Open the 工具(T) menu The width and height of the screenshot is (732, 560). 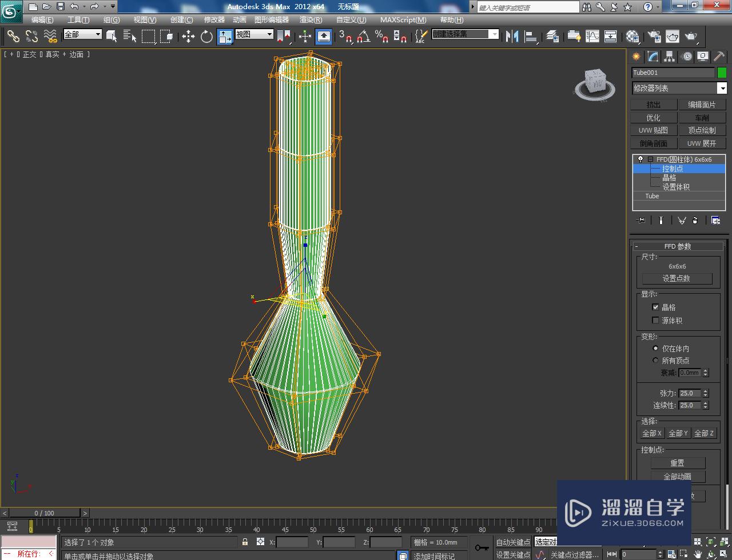click(x=78, y=20)
